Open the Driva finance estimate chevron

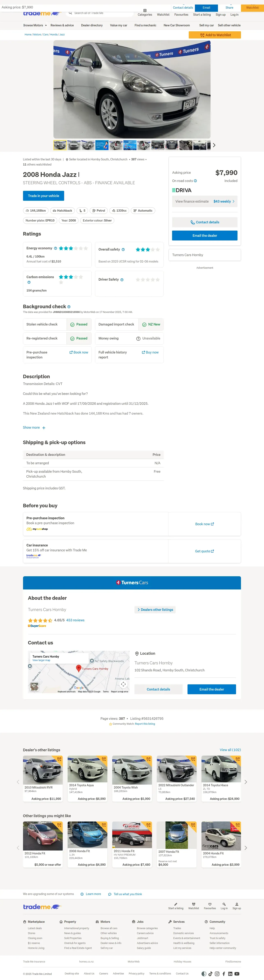(234, 202)
